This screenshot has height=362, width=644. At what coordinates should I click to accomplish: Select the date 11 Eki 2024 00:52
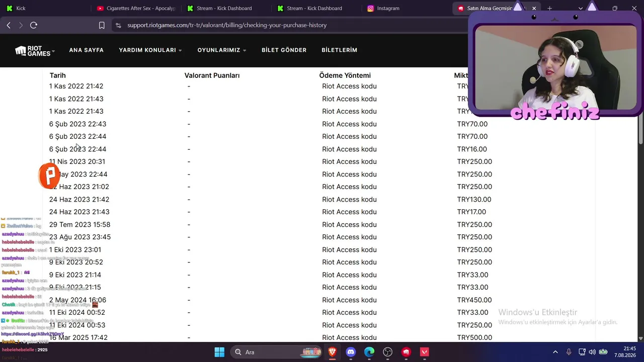click(x=77, y=312)
